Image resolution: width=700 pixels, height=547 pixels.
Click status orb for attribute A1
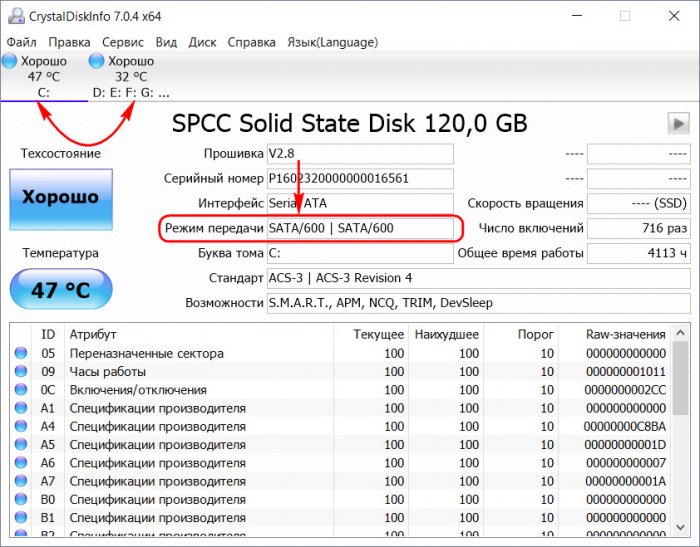(21, 408)
